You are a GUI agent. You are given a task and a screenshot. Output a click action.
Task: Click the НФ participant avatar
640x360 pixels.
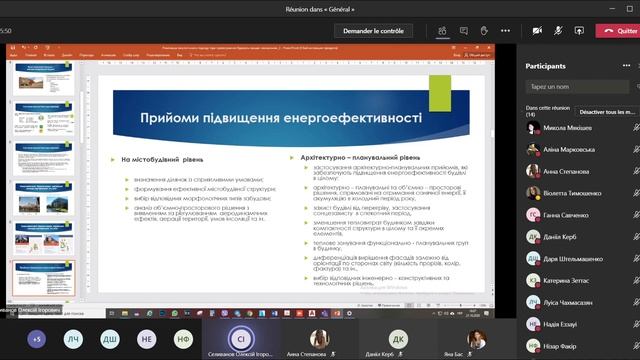pos(183,339)
